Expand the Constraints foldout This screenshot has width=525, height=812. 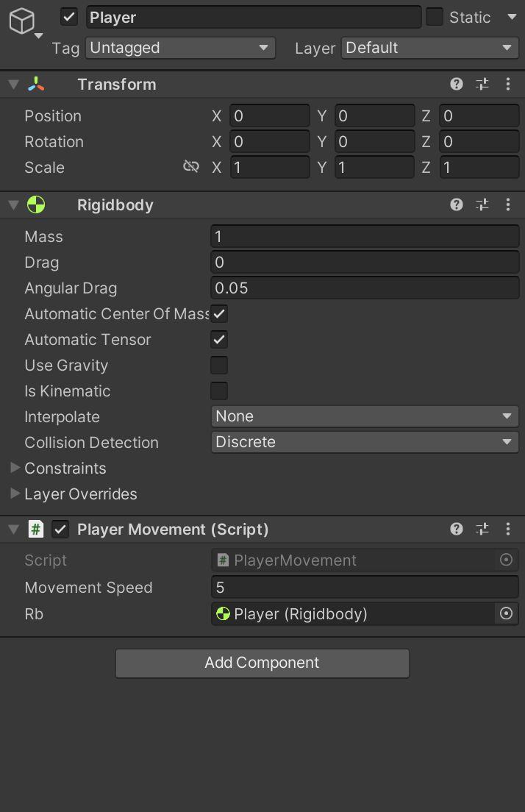point(15,468)
